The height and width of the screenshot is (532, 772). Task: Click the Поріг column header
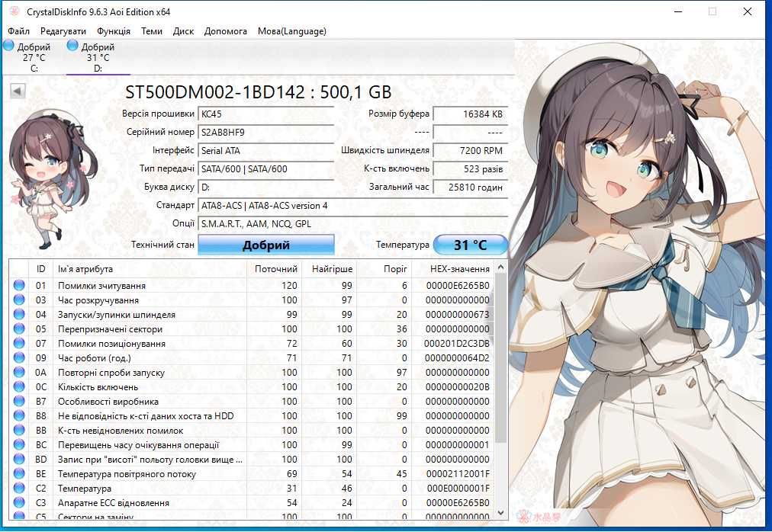pos(384,269)
